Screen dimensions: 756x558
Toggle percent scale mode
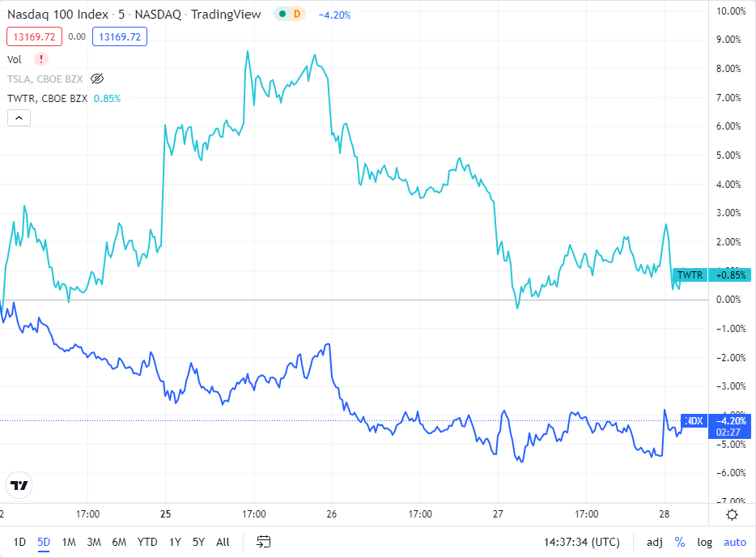point(680,542)
